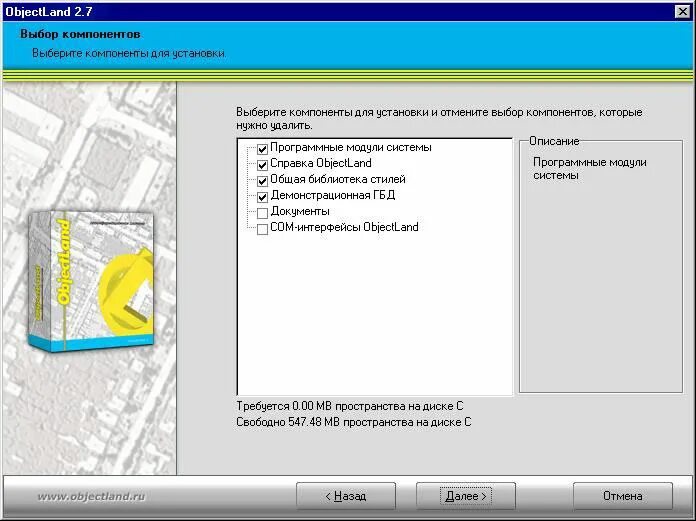Enable the Документы checkbox
The width and height of the screenshot is (696, 521).
(x=262, y=213)
